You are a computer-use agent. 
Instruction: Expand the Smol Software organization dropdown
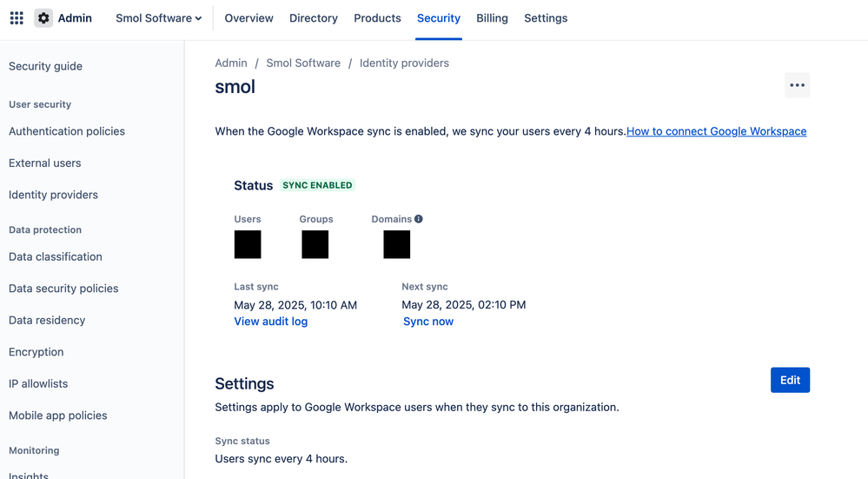click(158, 18)
